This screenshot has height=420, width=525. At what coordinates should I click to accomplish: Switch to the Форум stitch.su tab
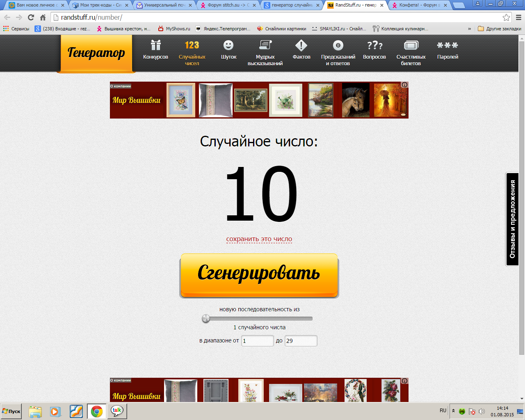pos(228,5)
